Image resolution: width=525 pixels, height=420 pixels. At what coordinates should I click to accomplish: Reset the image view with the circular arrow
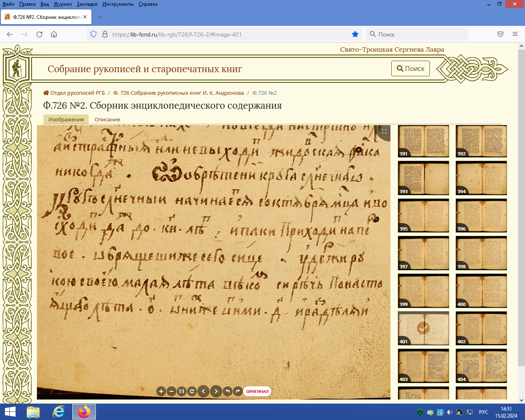pyautogui.click(x=192, y=391)
